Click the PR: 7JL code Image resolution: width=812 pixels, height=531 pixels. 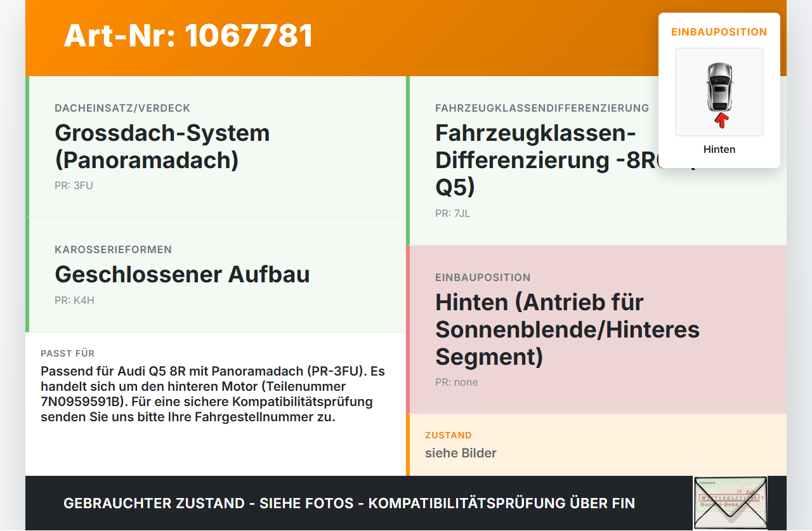click(452, 214)
